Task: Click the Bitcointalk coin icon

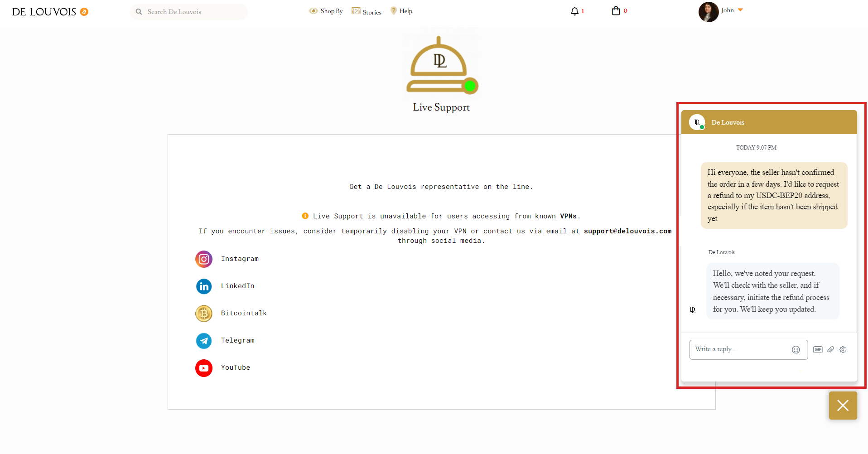Action: click(x=204, y=314)
